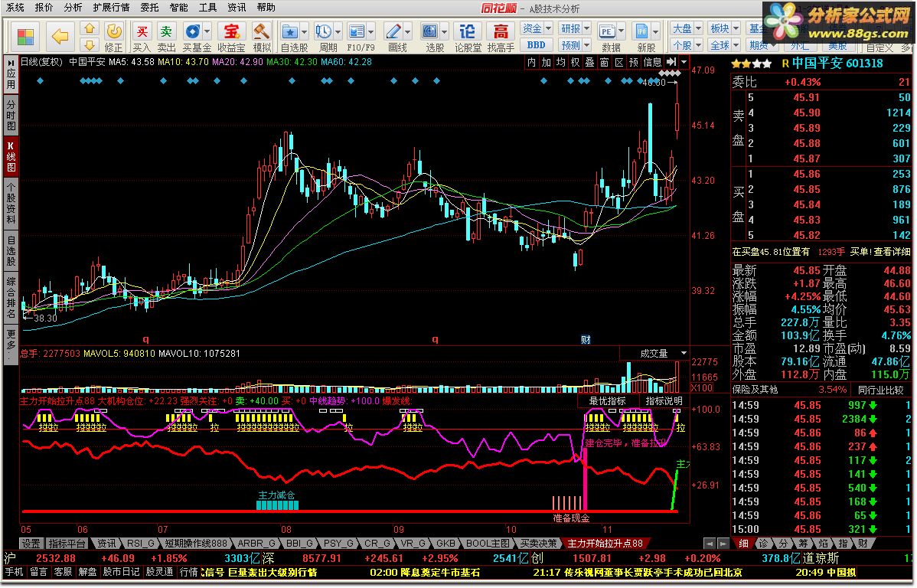
Task: Toggle the 预 forecast option
Action: tap(633, 62)
